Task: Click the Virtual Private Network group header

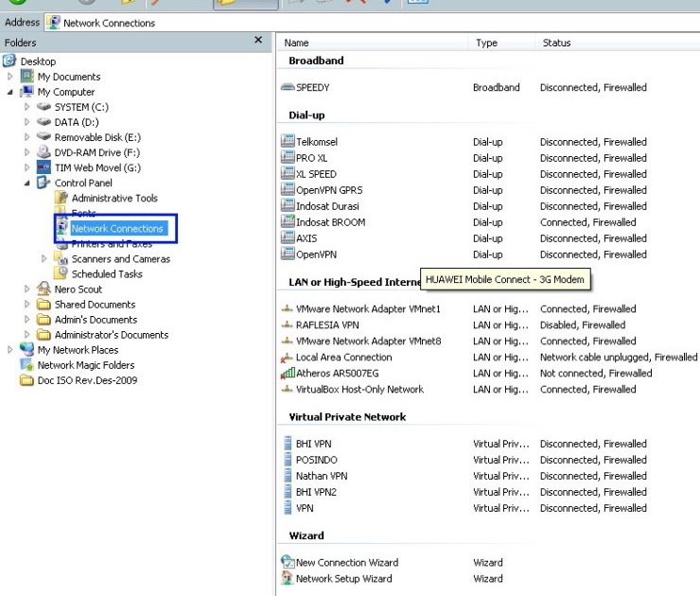Action: point(347,416)
